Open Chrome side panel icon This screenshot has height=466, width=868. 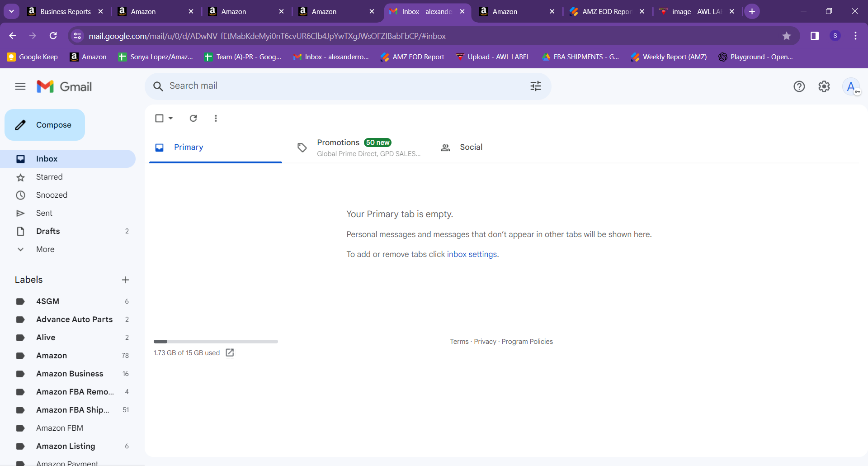[815, 36]
